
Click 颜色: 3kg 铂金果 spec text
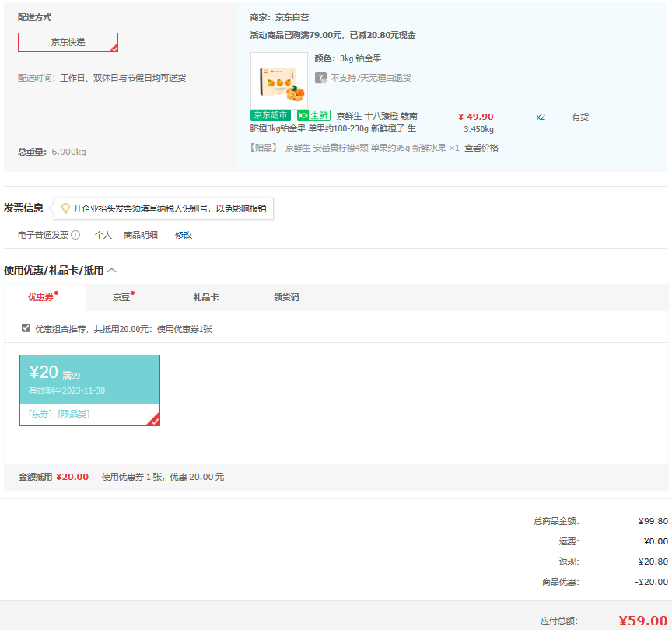click(x=352, y=58)
